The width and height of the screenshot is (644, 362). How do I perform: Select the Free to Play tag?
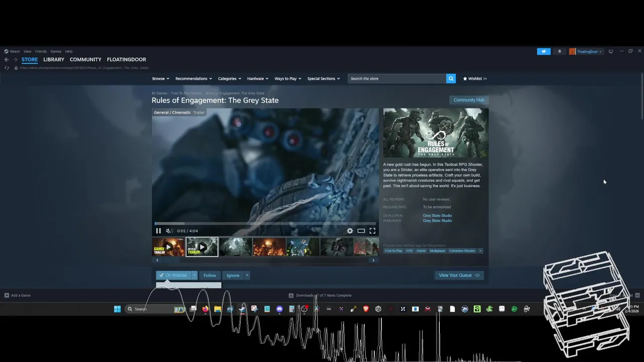(393, 250)
